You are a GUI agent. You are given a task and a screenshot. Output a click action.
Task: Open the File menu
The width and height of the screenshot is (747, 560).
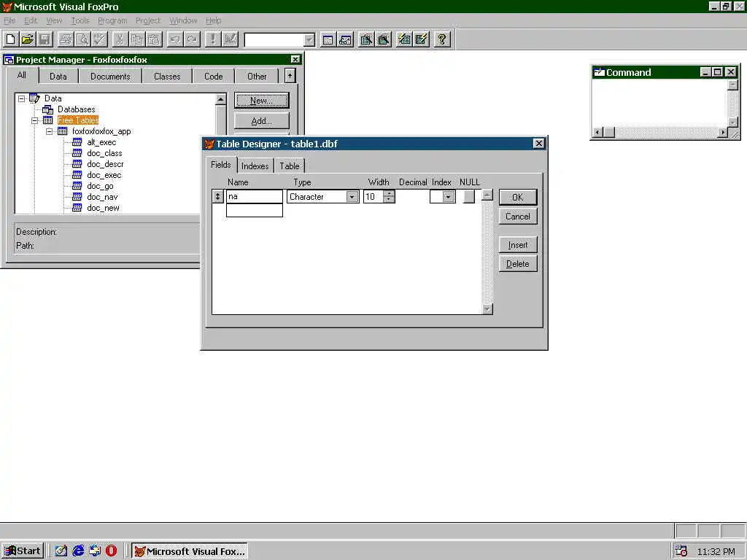coord(9,20)
